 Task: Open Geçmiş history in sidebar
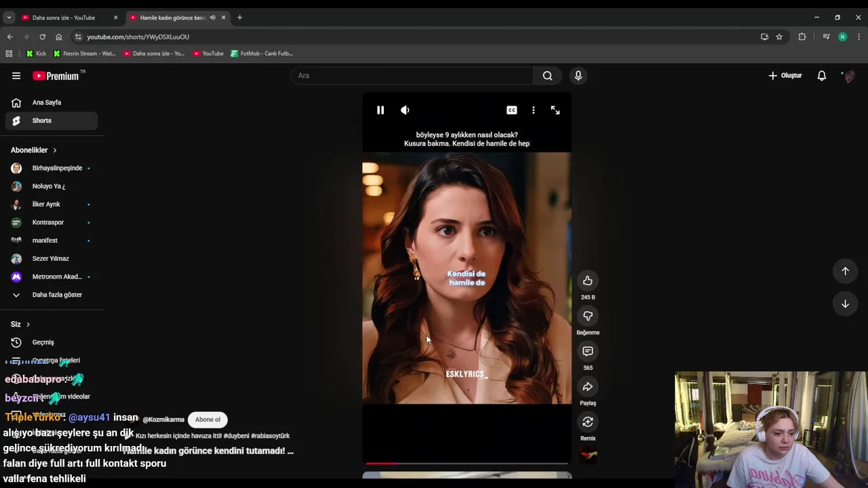pos(52,342)
